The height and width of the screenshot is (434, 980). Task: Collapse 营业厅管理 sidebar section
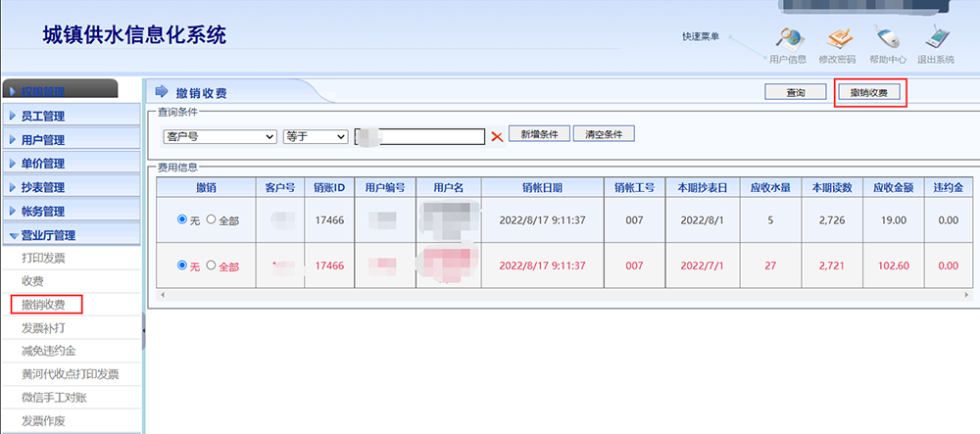[72, 235]
